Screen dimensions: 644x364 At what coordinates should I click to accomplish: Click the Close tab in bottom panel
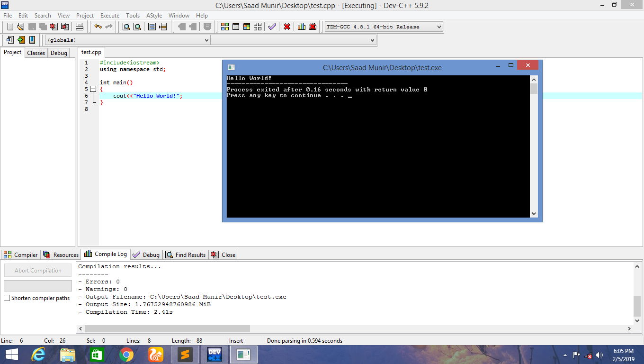tap(223, 255)
